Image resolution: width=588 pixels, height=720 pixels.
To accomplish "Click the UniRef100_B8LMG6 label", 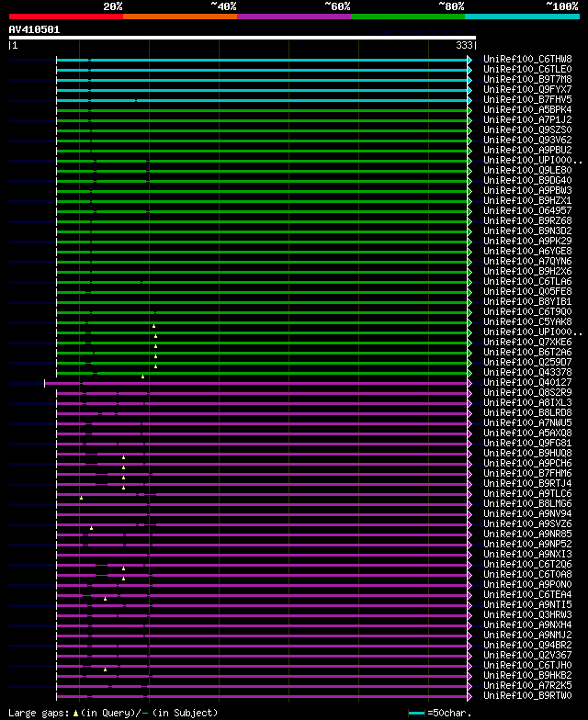I will 527,503.
